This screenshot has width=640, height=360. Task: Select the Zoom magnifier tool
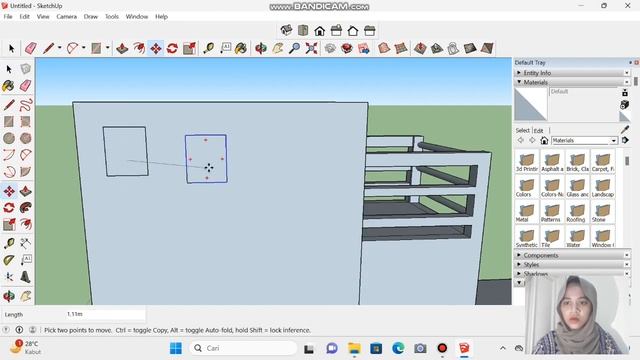[x=294, y=48]
